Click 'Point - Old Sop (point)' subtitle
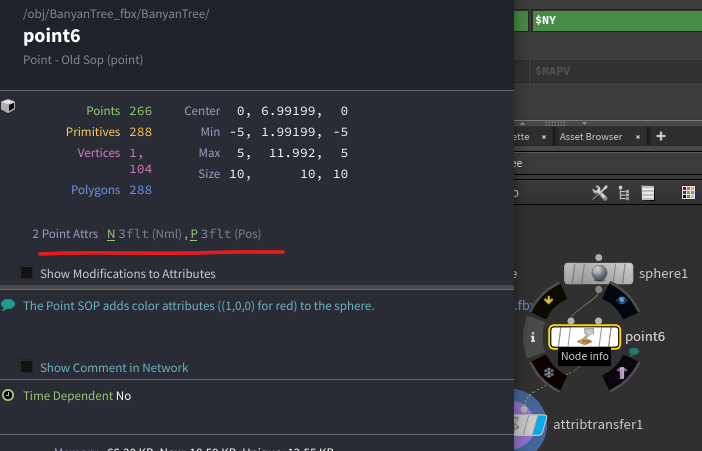 click(83, 60)
